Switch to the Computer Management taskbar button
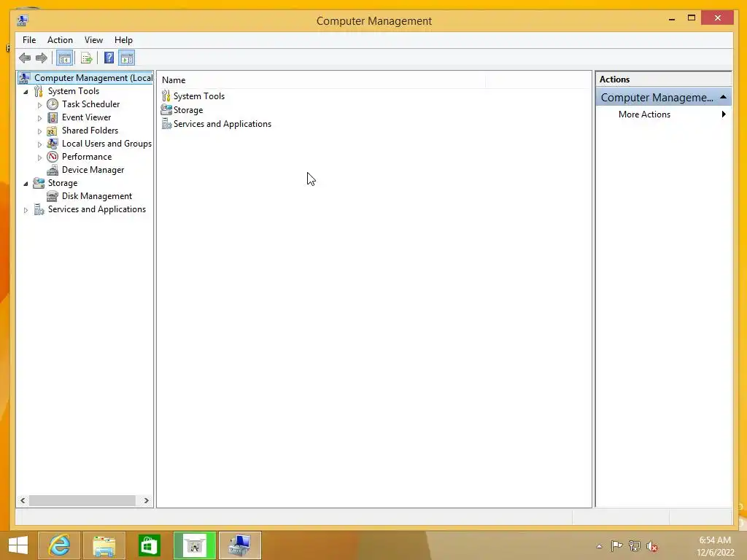 coord(239,545)
